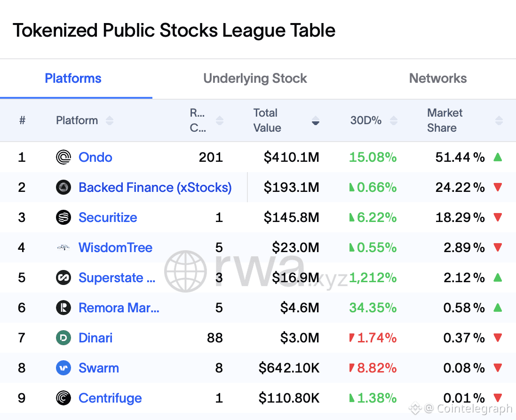Toggle sorting on the Market Share column

tap(499, 120)
